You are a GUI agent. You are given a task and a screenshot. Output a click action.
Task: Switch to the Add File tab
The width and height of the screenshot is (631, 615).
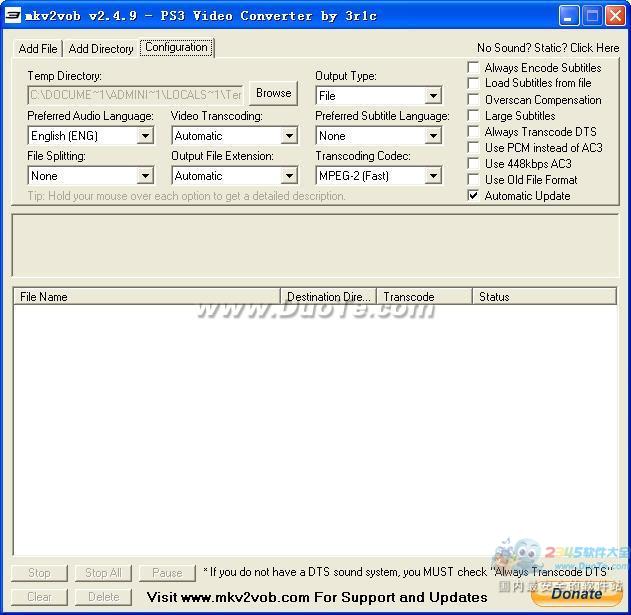[38, 49]
